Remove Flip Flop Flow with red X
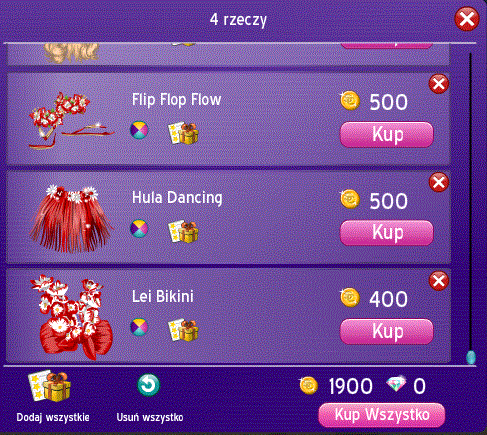Viewport: 487px width, 435px height. [439, 84]
